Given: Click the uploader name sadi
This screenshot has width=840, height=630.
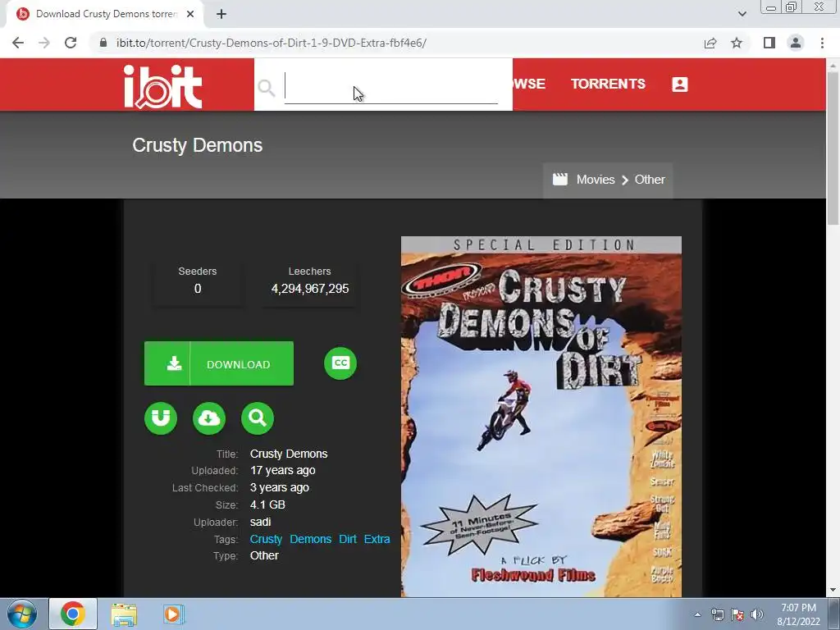Looking at the screenshot, I should coord(260,522).
